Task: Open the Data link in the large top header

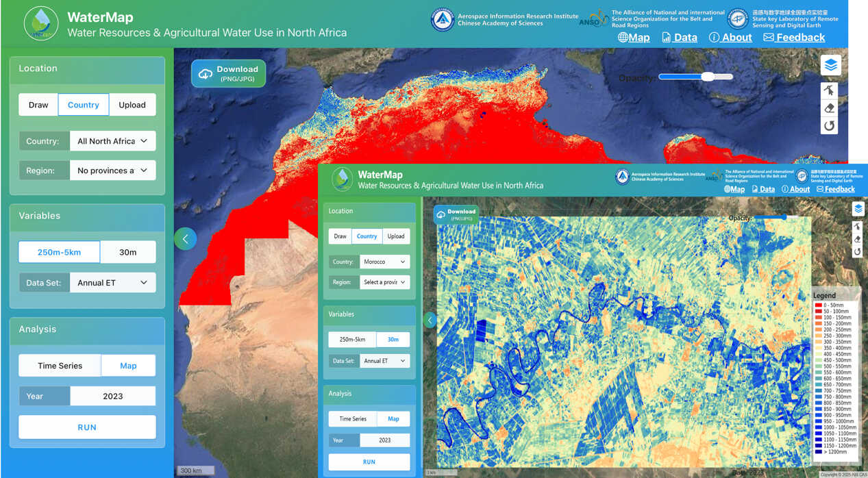Action: pyautogui.click(x=679, y=38)
